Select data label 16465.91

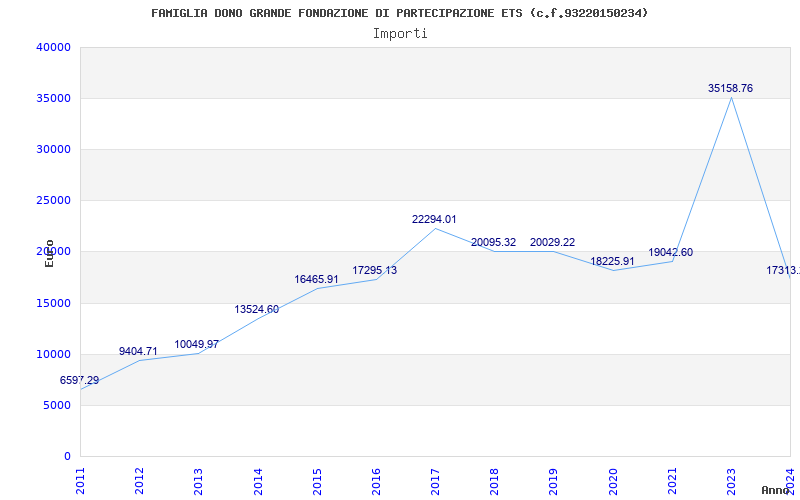coord(316,280)
